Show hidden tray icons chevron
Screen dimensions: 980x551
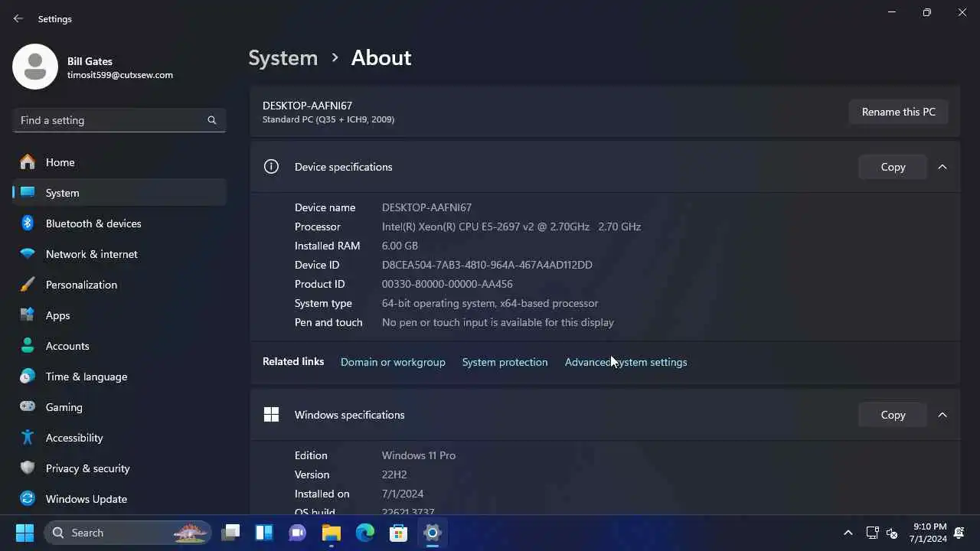tap(848, 533)
